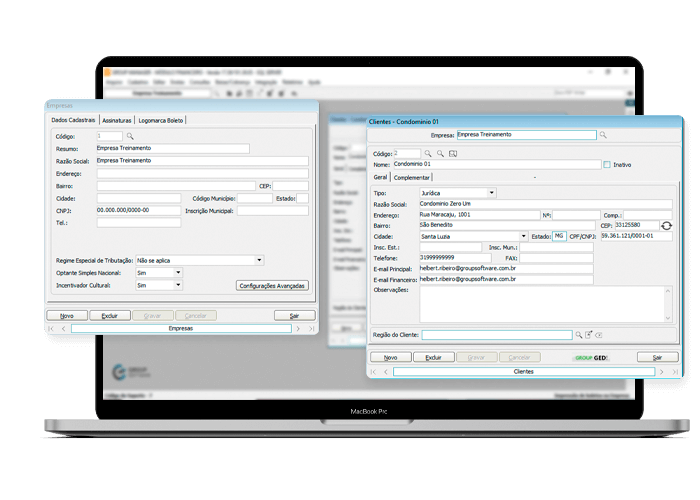This screenshot has width=700, height=500.
Task: Go to last record in Clientes window
Action: click(675, 372)
